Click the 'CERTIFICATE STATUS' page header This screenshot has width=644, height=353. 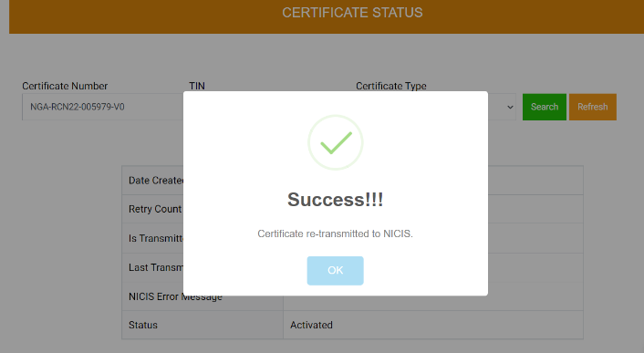(x=352, y=13)
